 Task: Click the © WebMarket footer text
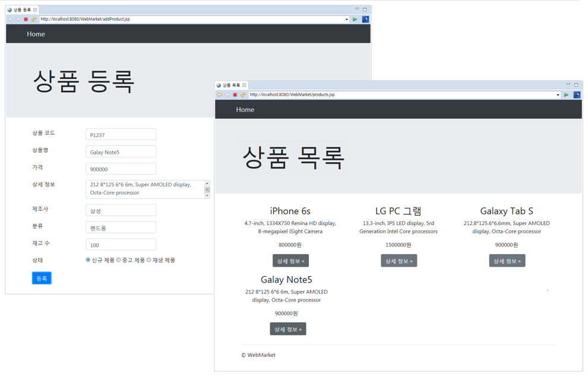coord(258,355)
